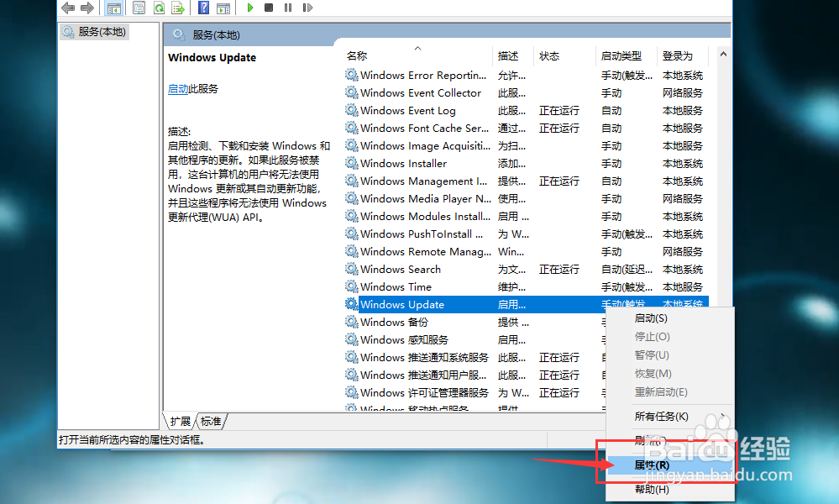Sort by the 描述 column header
This screenshot has height=504, width=839.
[x=512, y=55]
